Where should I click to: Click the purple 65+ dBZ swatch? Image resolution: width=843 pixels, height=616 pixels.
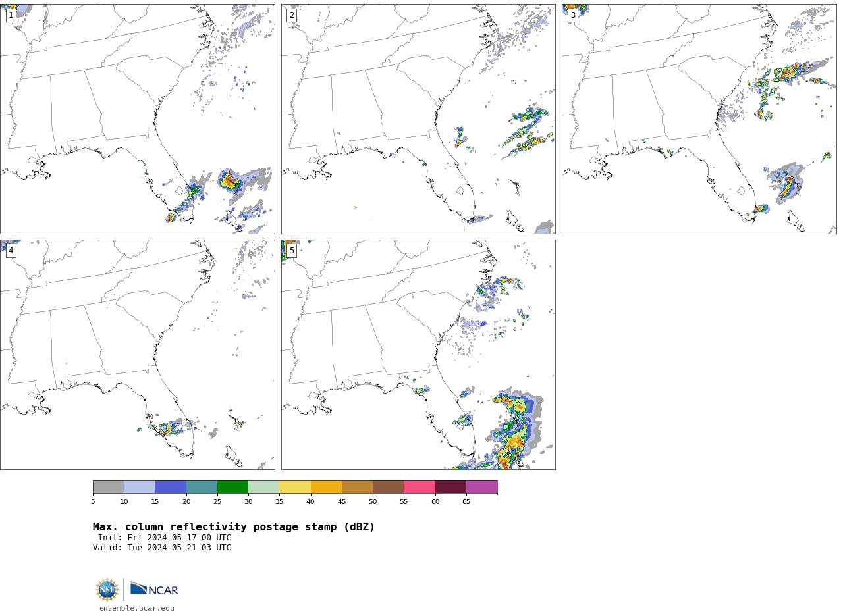[x=481, y=487]
